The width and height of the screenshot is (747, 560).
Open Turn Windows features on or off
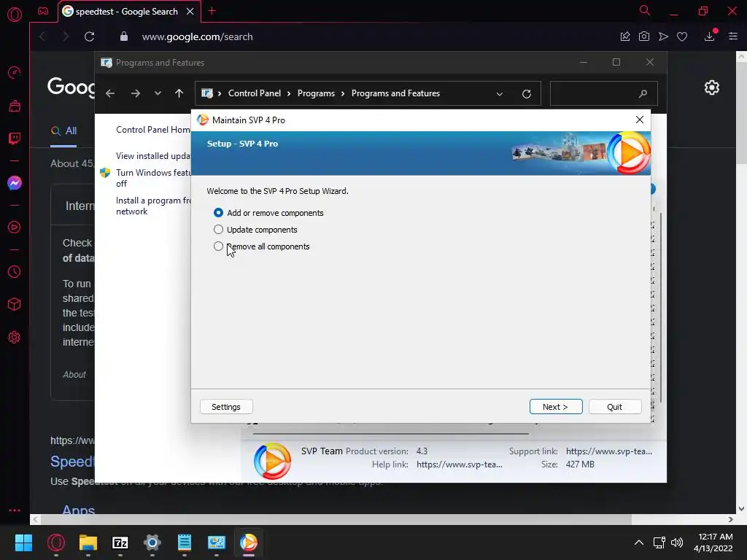(153, 178)
